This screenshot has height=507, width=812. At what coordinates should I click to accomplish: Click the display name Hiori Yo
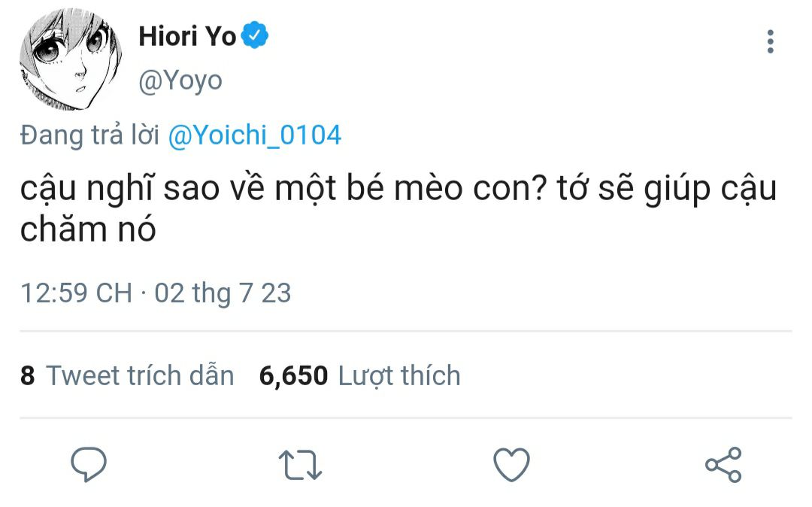click(x=187, y=36)
